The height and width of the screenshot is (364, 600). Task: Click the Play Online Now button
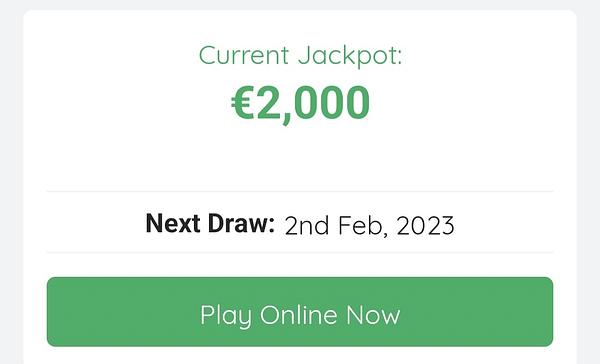point(300,312)
